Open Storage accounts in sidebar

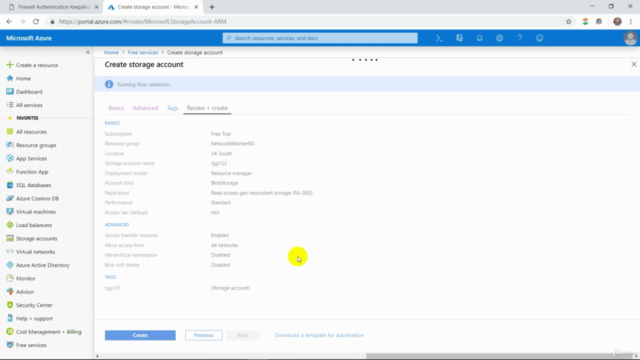tap(36, 238)
